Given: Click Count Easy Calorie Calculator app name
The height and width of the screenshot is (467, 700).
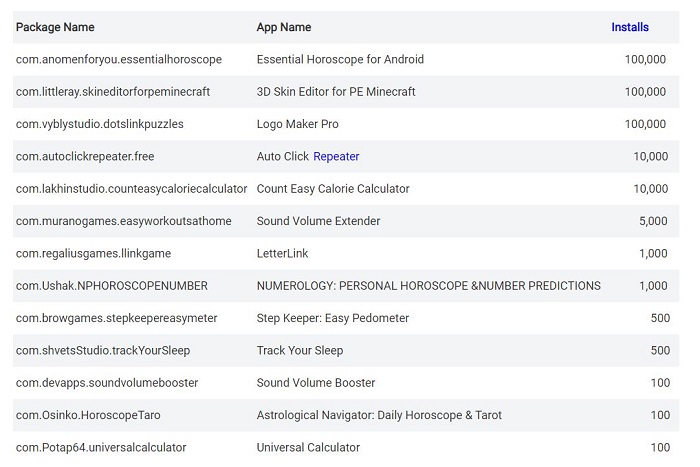Looking at the screenshot, I should [x=333, y=189].
